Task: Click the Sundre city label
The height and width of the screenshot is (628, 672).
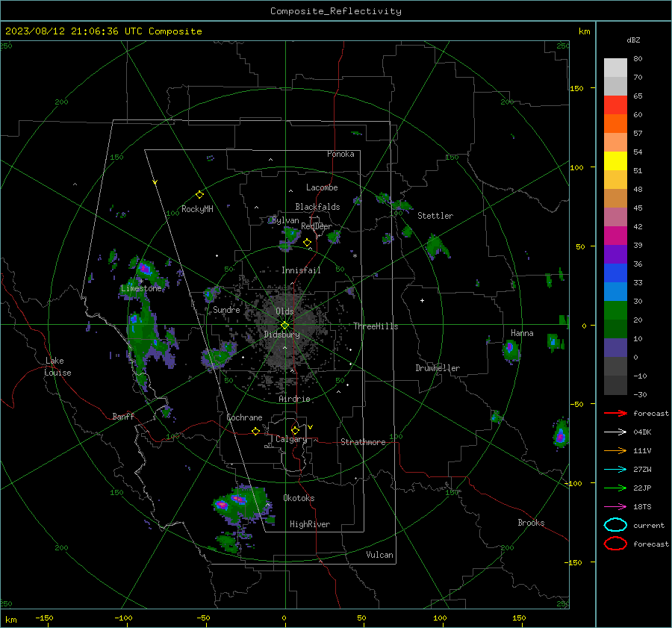Action: pos(226,310)
